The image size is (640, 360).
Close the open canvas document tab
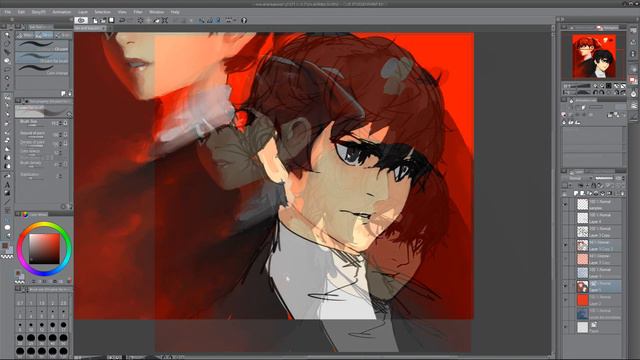point(103,28)
